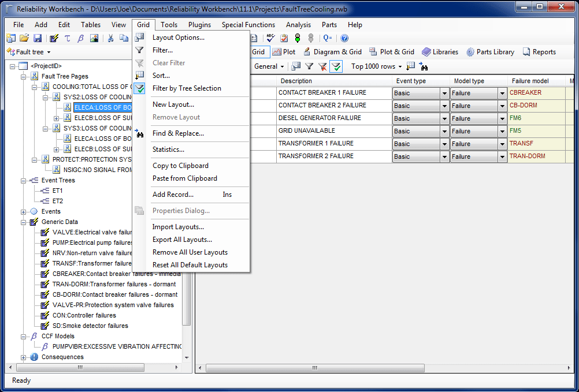Open the General layout dropdown

(269, 66)
